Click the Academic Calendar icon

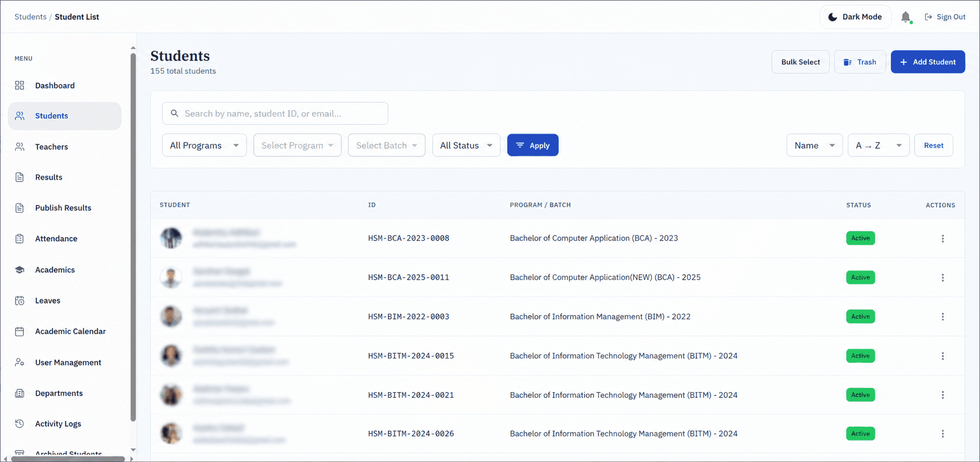pyautogui.click(x=20, y=332)
